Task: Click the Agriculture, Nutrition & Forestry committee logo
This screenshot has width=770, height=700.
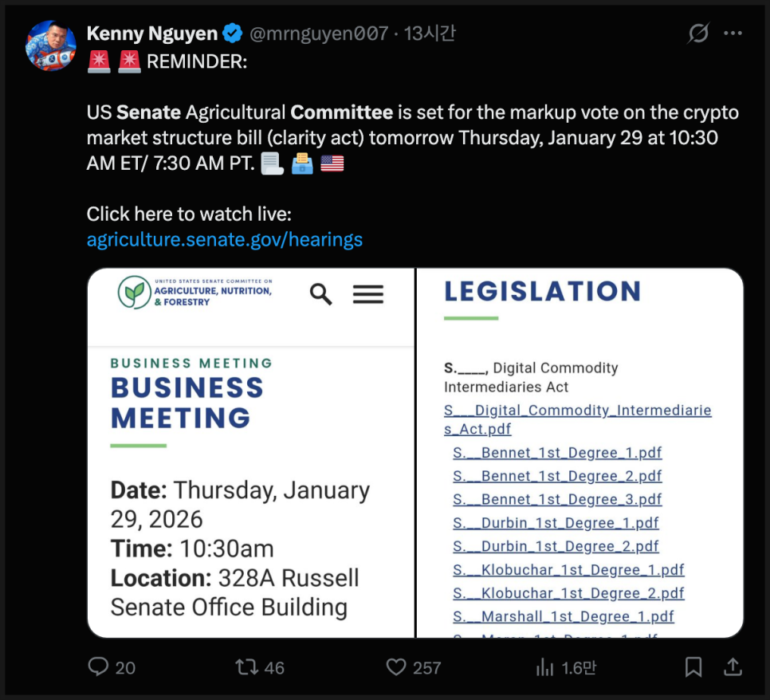Action: [x=195, y=292]
